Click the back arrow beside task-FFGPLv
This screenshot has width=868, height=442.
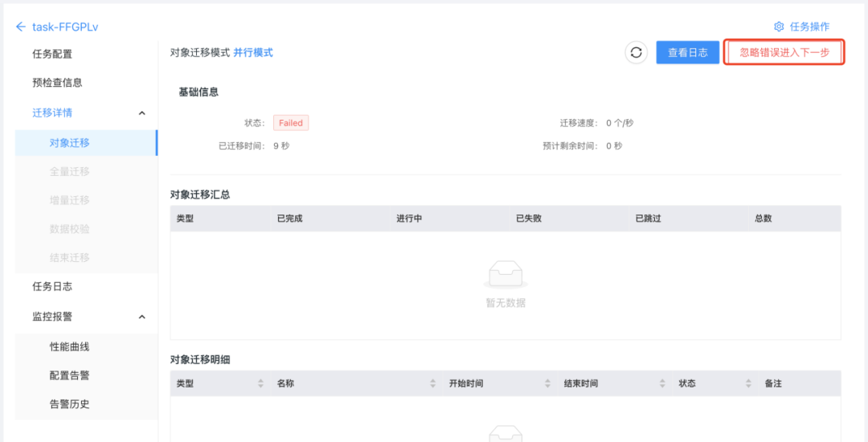coord(21,27)
